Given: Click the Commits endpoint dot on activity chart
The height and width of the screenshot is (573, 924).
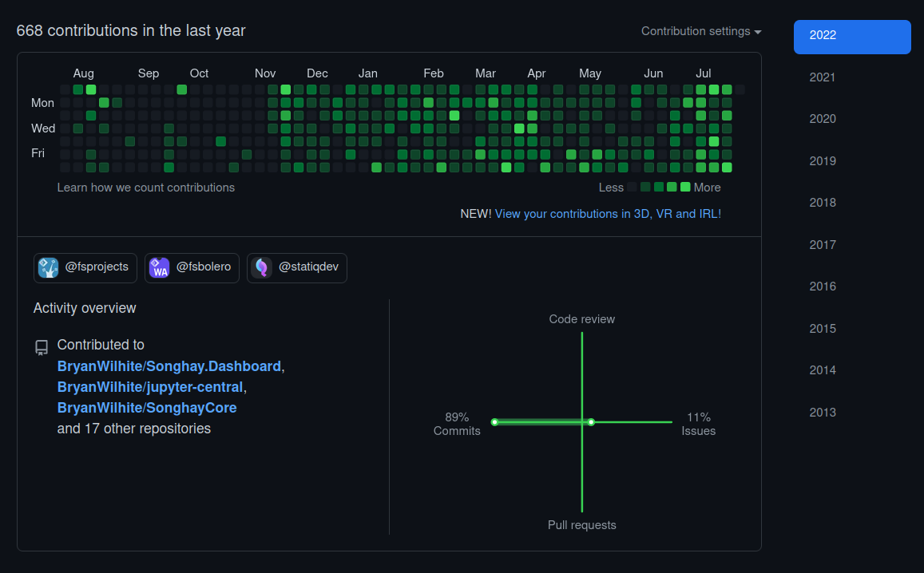Looking at the screenshot, I should 495,421.
